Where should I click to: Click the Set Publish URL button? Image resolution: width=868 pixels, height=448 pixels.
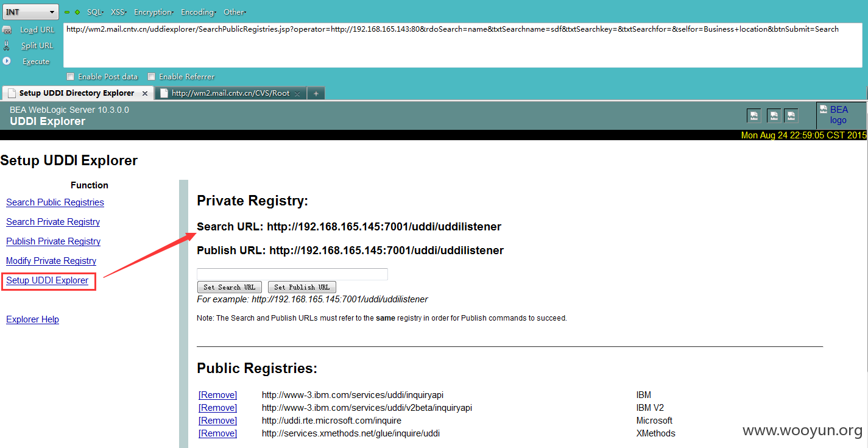pyautogui.click(x=302, y=287)
